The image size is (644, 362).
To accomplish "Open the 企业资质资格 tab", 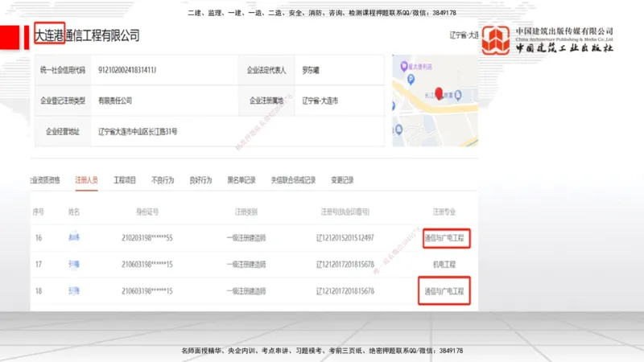I will [x=45, y=179].
